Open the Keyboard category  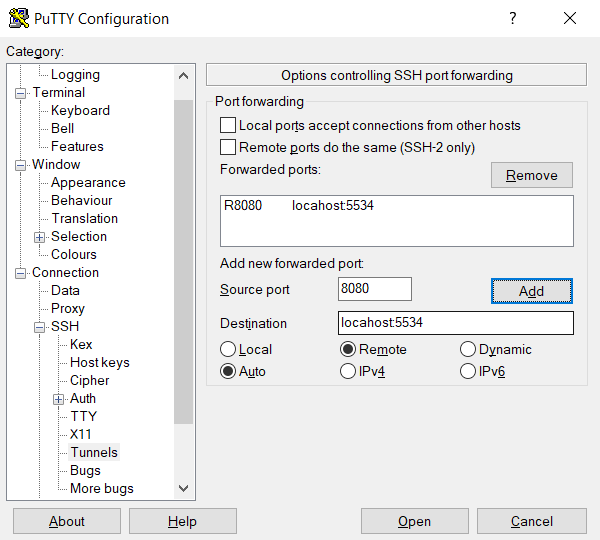(80, 110)
